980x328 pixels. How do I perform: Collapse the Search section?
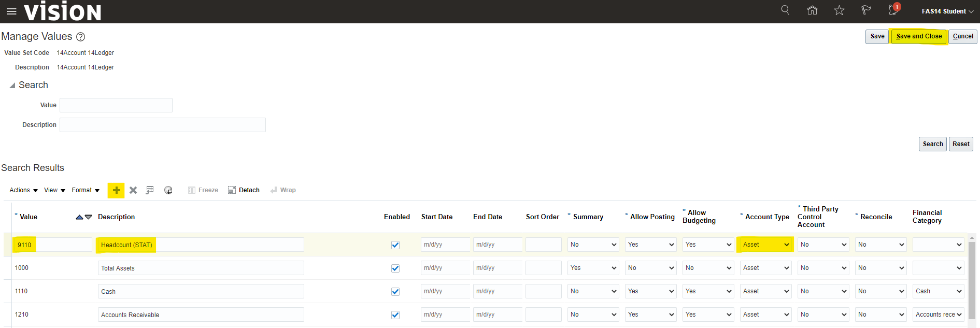tap(12, 85)
